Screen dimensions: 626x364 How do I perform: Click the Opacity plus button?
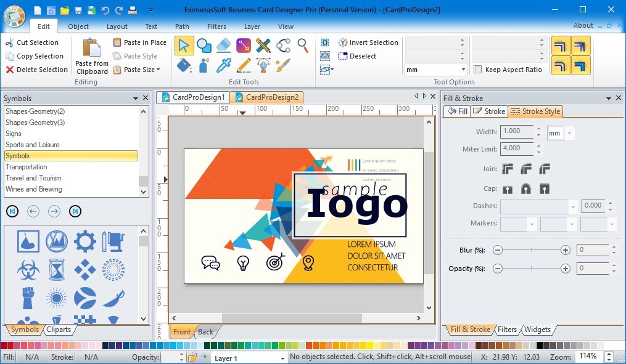click(566, 269)
